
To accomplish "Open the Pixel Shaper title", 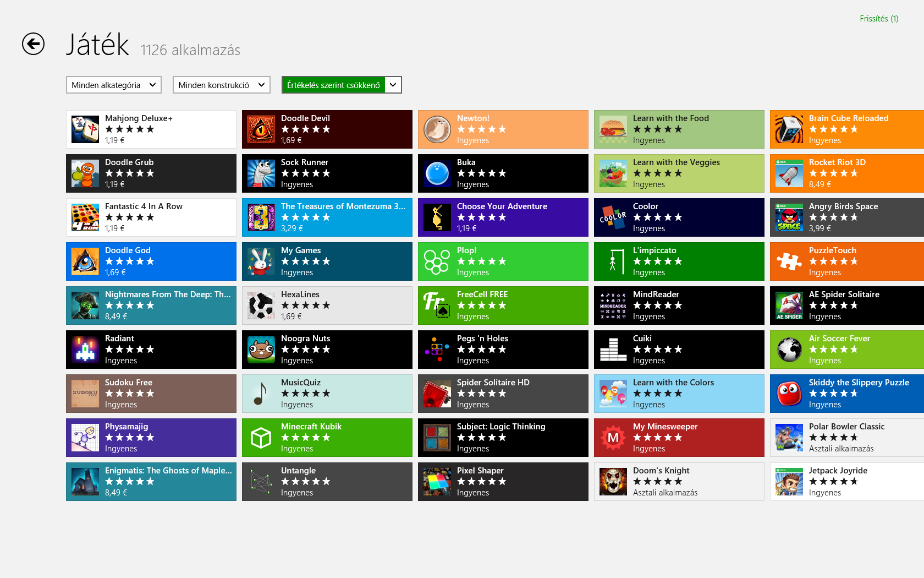I will tap(480, 471).
